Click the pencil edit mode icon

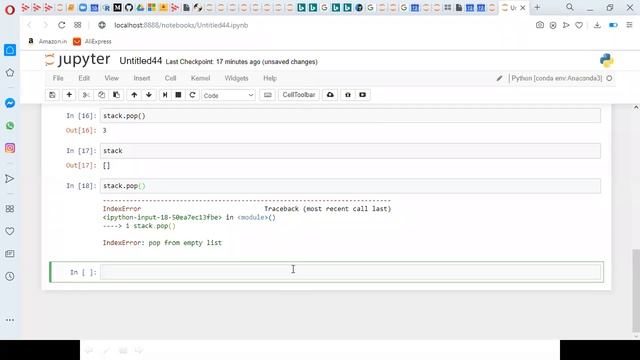click(499, 78)
